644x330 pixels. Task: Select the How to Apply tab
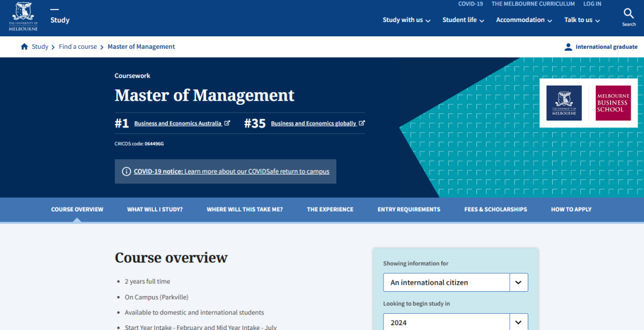(571, 210)
